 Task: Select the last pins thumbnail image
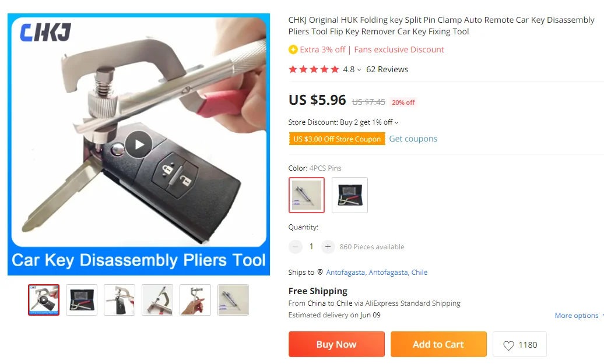[x=233, y=300]
